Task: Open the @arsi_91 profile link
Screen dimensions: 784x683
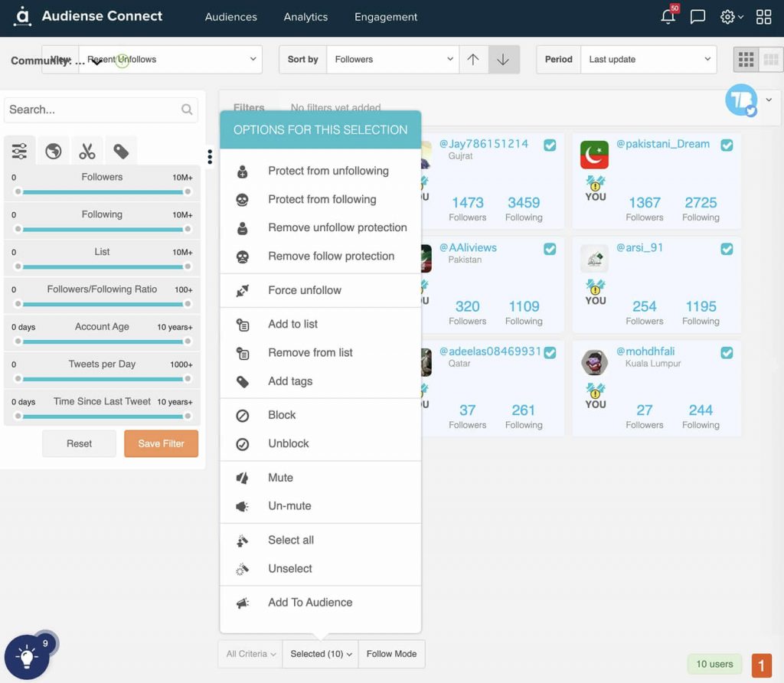Action: tap(639, 247)
